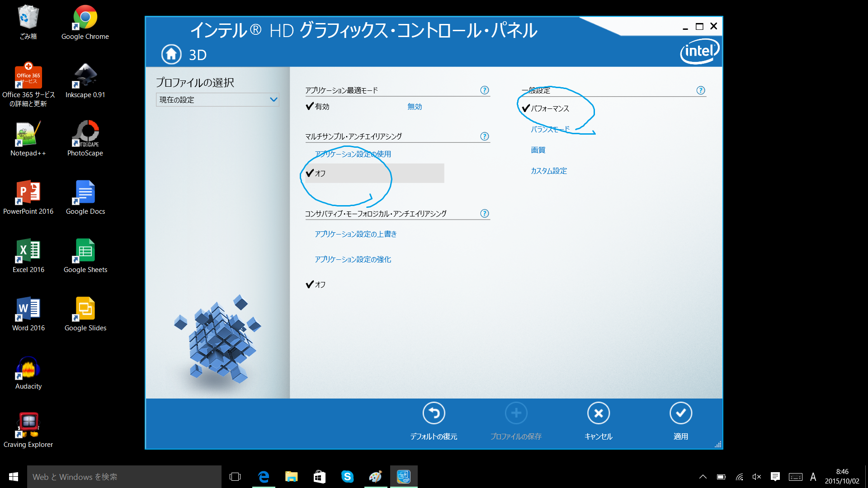The height and width of the screenshot is (488, 868).
Task: Select アプリケーション設定の強化 option
Action: (x=353, y=259)
